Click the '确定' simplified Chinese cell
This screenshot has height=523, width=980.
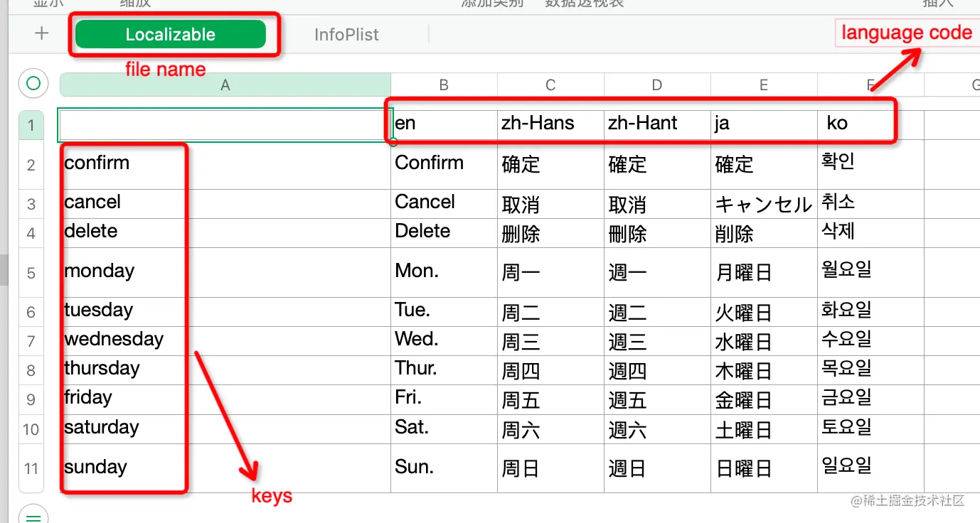[550, 165]
